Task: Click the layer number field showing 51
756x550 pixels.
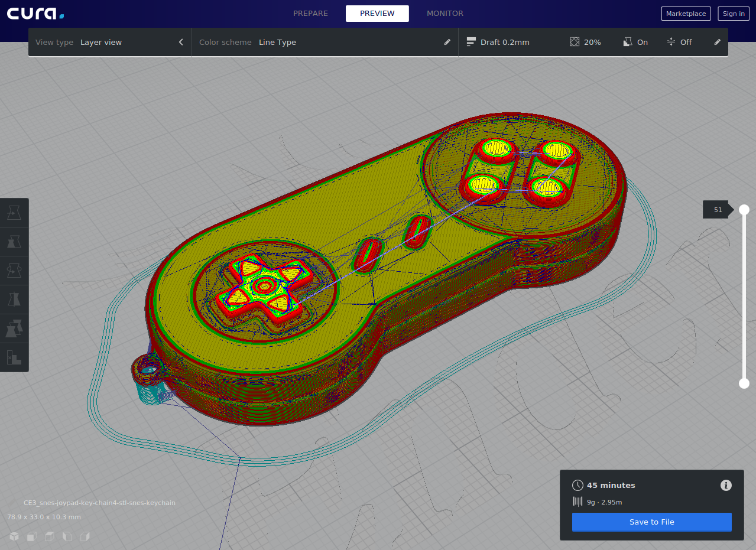Action: 718,210
